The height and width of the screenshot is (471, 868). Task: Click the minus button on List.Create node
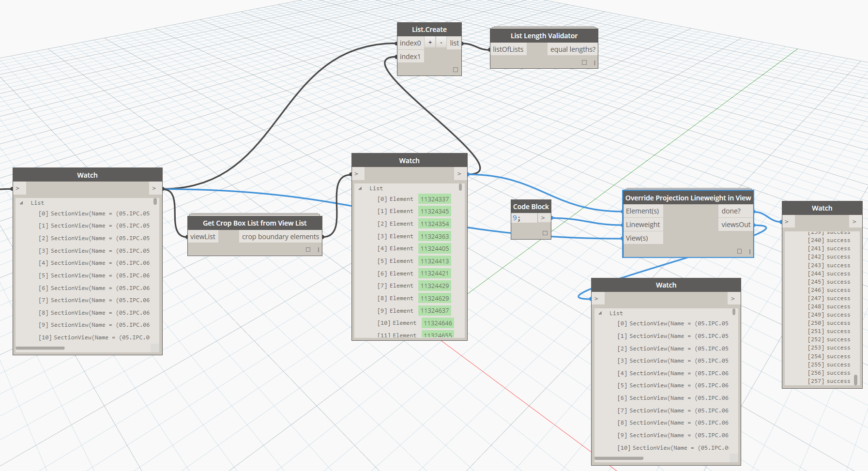[441, 43]
